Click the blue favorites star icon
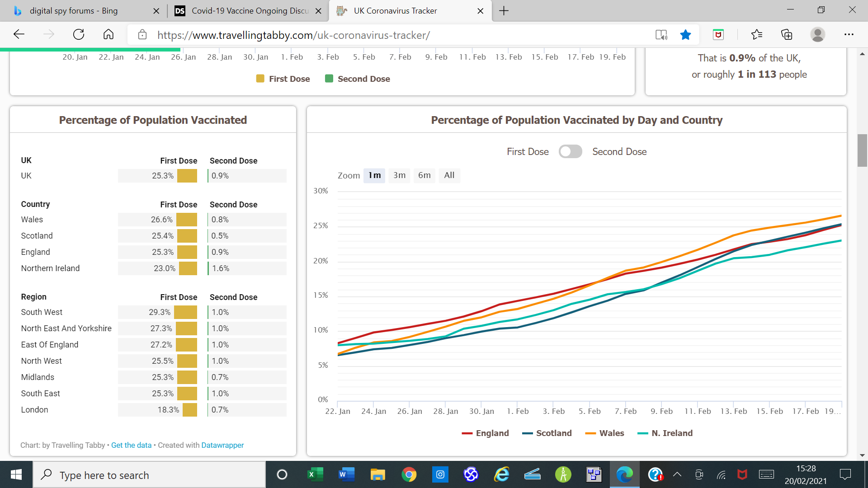 [x=685, y=35]
